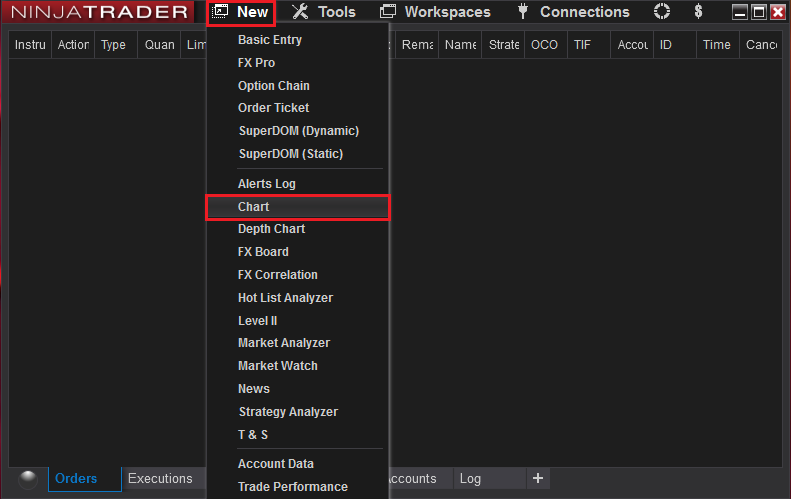This screenshot has width=791, height=499.
Task: Click the Action column header
Action: tap(73, 45)
